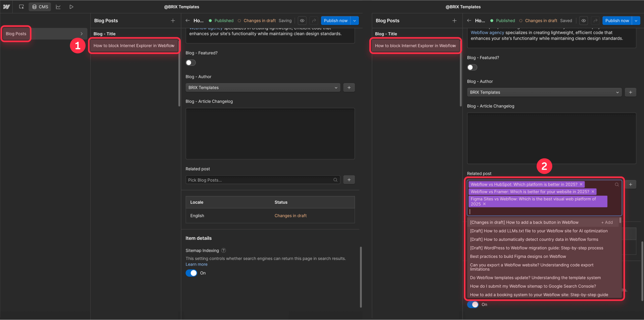Click Sitemap Indexing help question icon
644x320 pixels.
(224, 250)
